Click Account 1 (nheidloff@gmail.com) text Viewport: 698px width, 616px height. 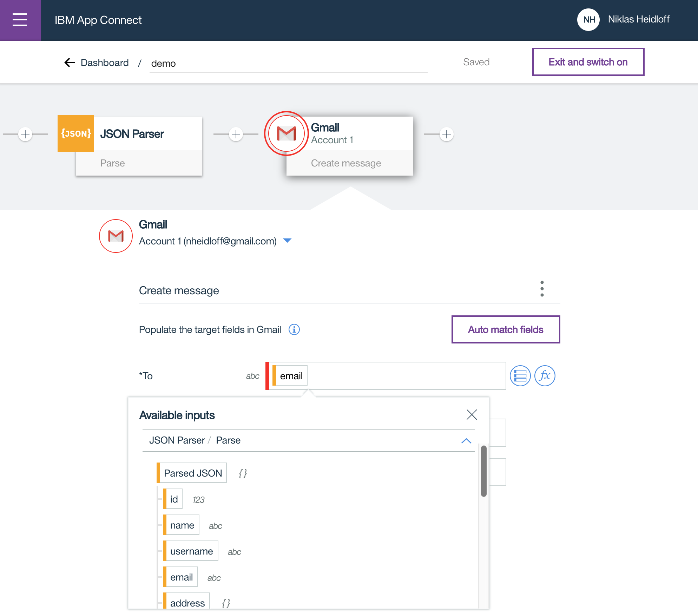point(208,241)
